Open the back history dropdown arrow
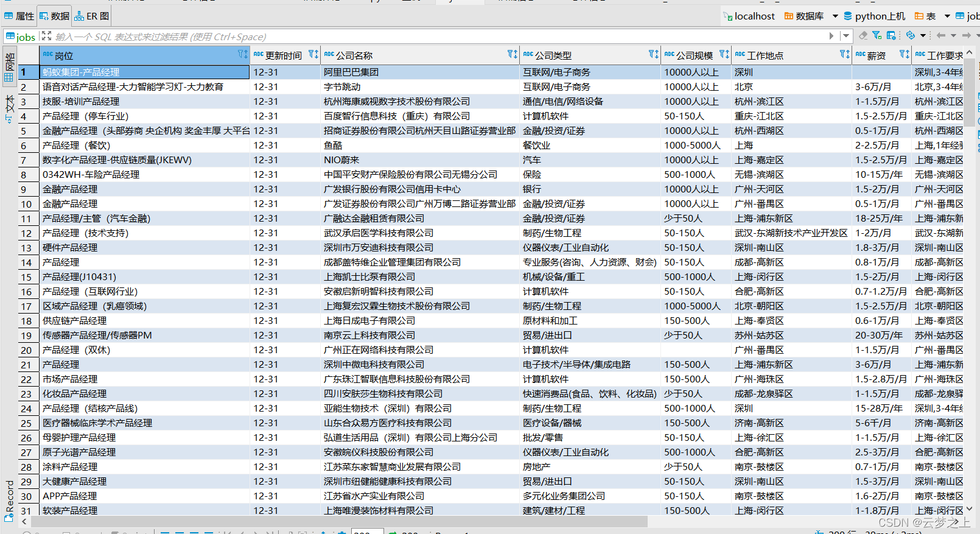Screen dimensions: 980x534 click(953, 36)
